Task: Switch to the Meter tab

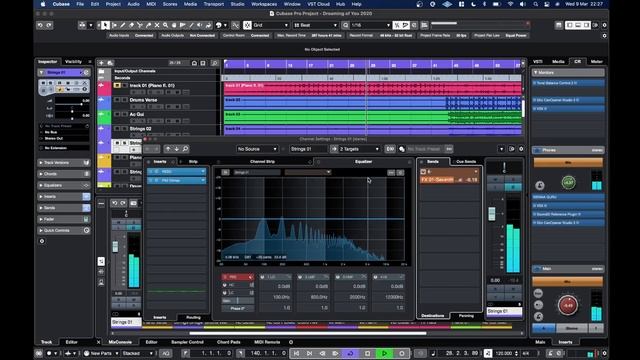Action: [x=596, y=62]
